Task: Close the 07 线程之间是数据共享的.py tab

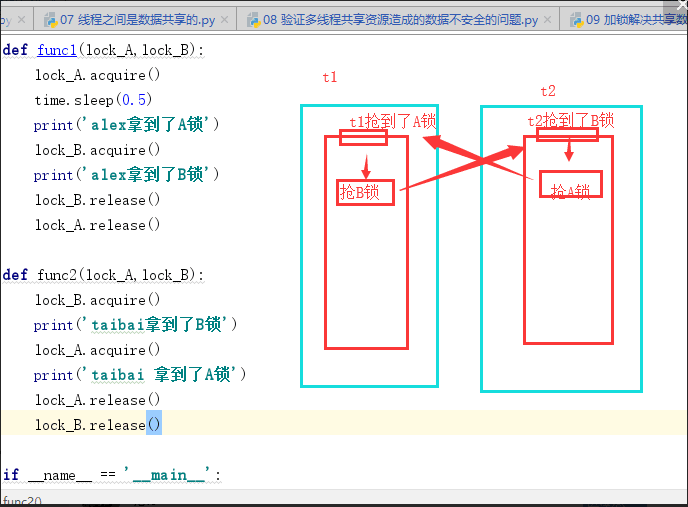Action: (x=225, y=20)
